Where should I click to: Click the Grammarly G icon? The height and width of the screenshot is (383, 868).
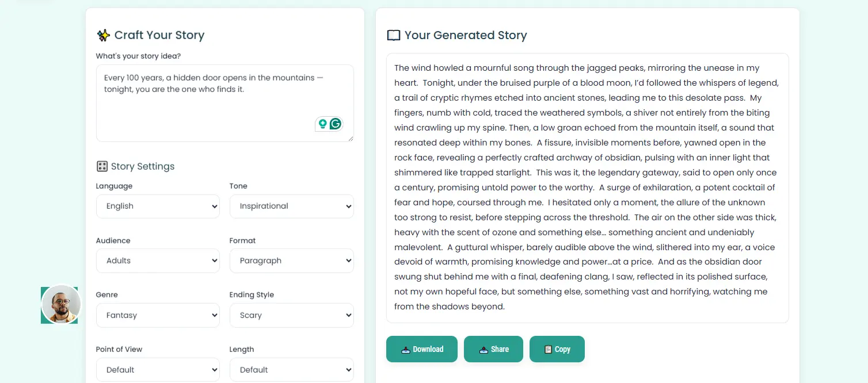(335, 124)
